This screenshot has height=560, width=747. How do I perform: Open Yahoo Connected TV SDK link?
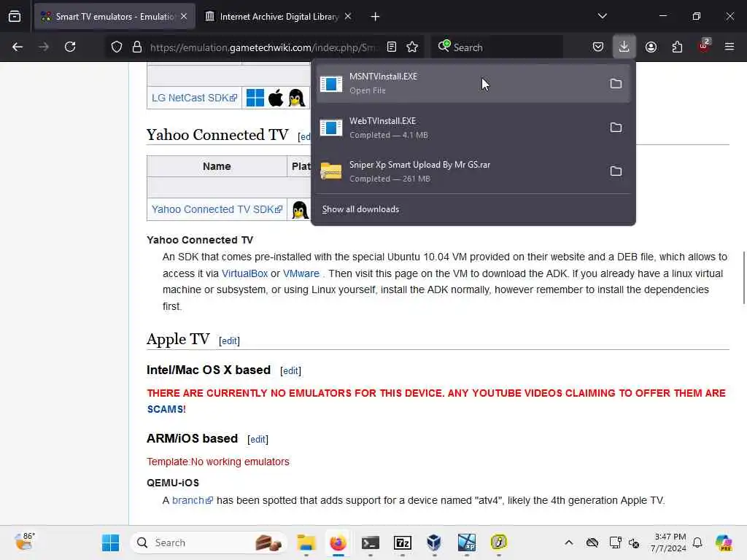click(x=217, y=209)
